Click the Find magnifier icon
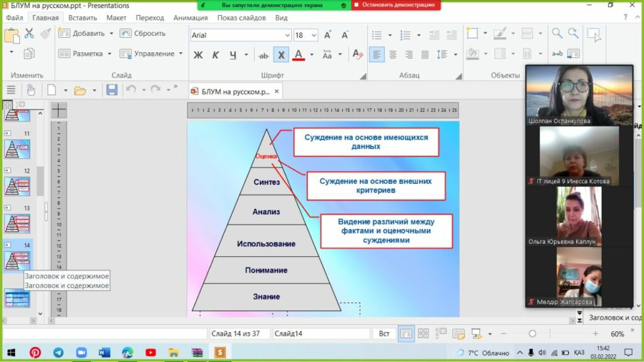Screen dimensions: 644x362 tap(557, 33)
